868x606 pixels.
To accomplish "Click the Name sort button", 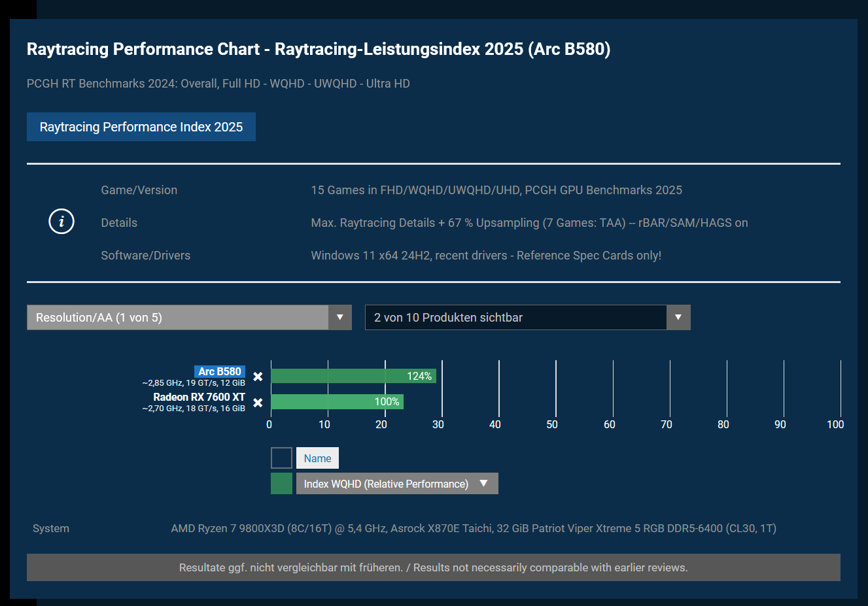I will click(x=317, y=458).
